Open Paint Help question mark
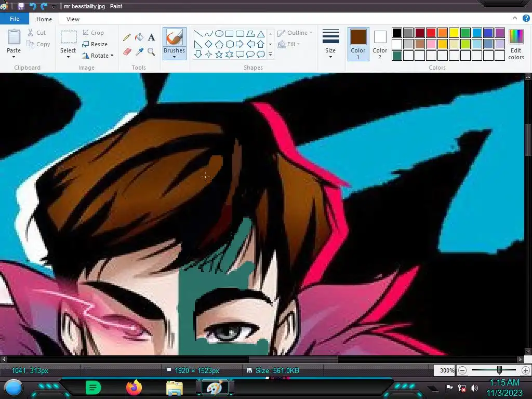532x399 pixels. point(526,19)
